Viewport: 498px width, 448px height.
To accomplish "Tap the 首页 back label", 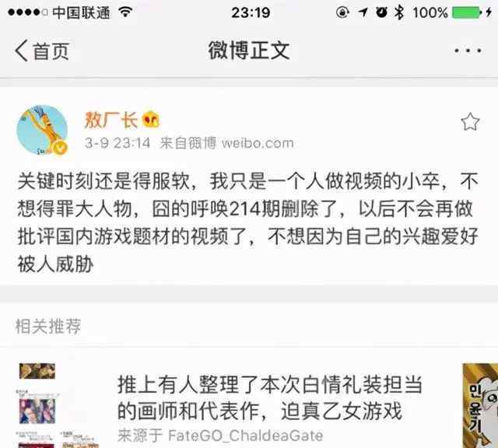I will point(51,51).
